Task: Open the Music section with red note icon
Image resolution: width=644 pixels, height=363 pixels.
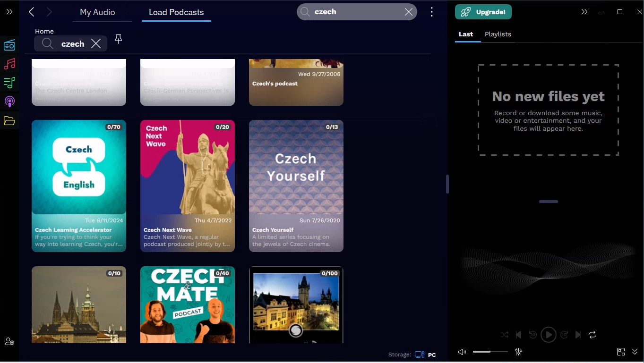Action: pos(9,64)
